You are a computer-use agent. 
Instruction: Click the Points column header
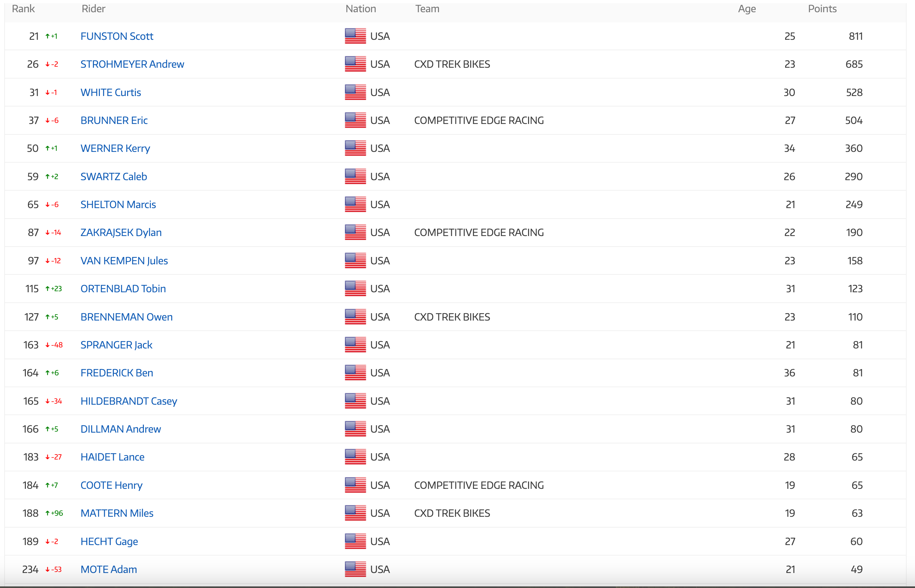point(822,9)
